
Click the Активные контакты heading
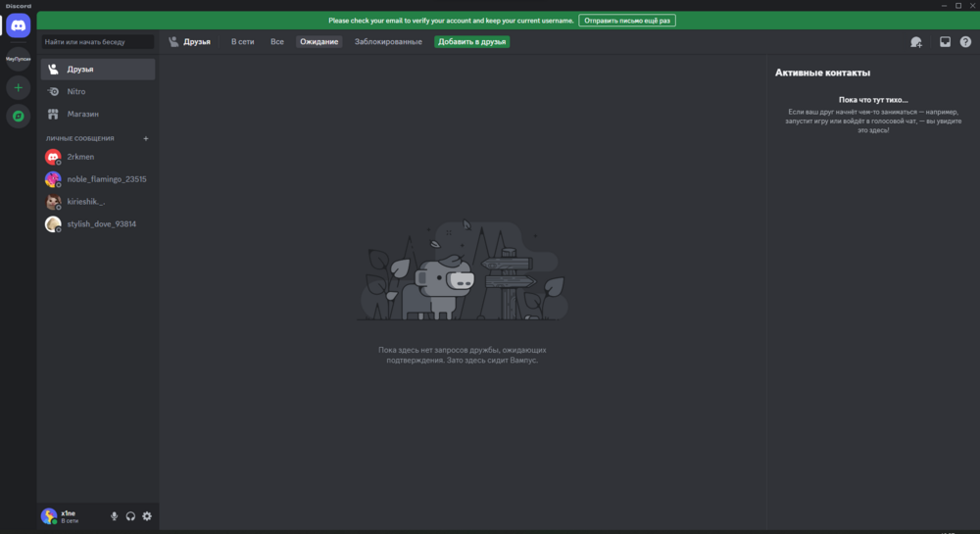click(822, 73)
